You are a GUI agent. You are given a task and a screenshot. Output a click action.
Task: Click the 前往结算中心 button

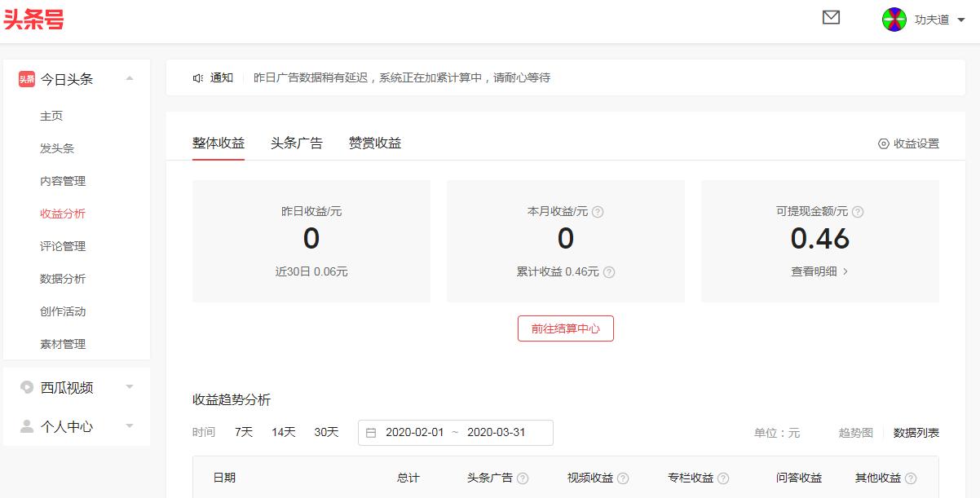565,328
